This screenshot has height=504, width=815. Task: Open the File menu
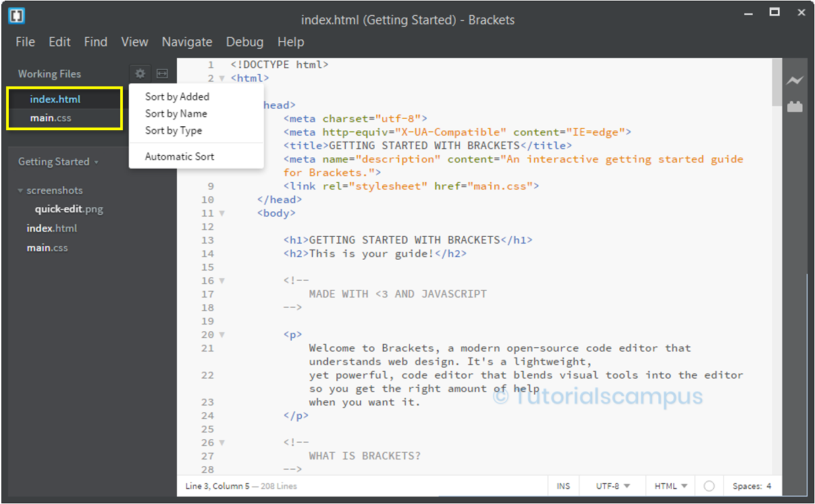point(25,42)
